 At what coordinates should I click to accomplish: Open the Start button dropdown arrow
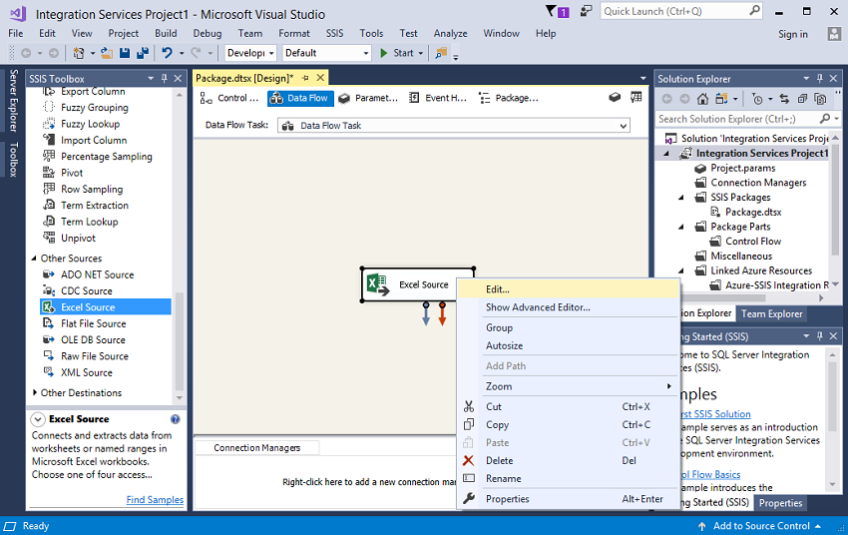[420, 53]
